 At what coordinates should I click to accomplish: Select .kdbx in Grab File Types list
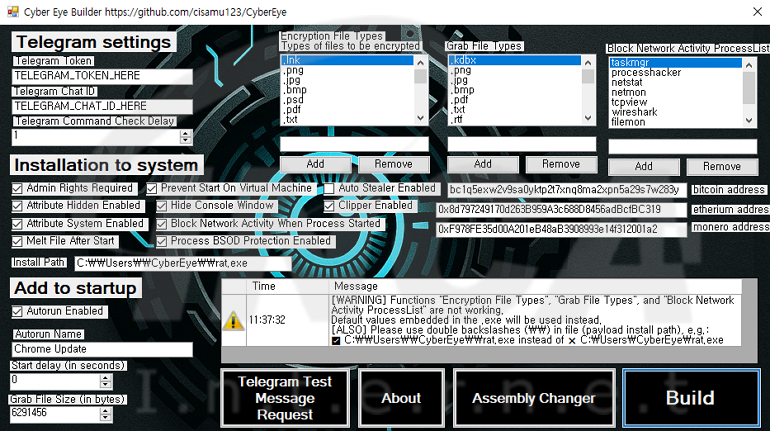[x=515, y=60]
